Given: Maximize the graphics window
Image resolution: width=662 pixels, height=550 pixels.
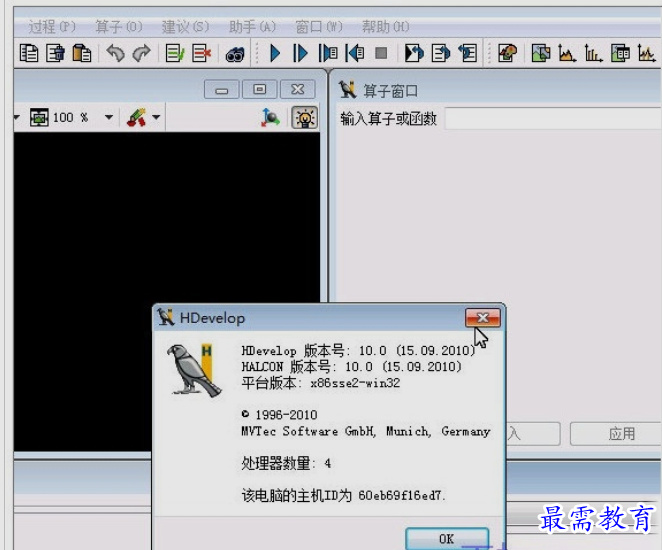Looking at the screenshot, I should pos(260,89).
